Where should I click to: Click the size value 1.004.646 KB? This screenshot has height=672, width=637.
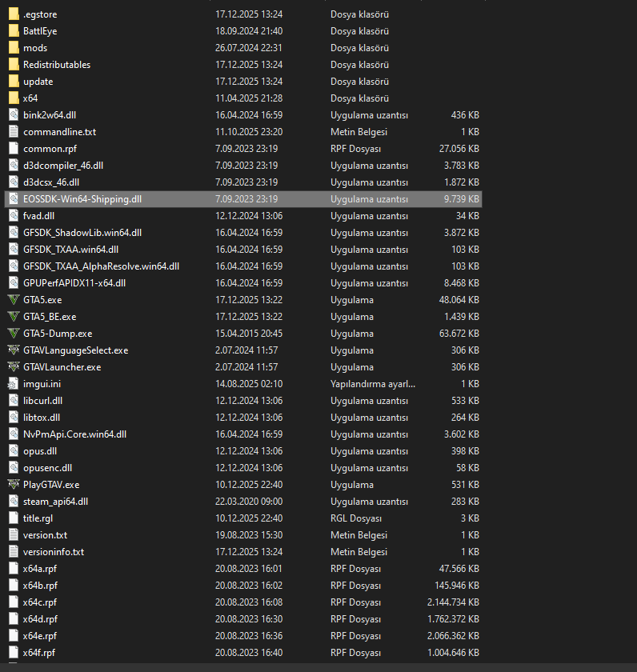pyautogui.click(x=453, y=652)
